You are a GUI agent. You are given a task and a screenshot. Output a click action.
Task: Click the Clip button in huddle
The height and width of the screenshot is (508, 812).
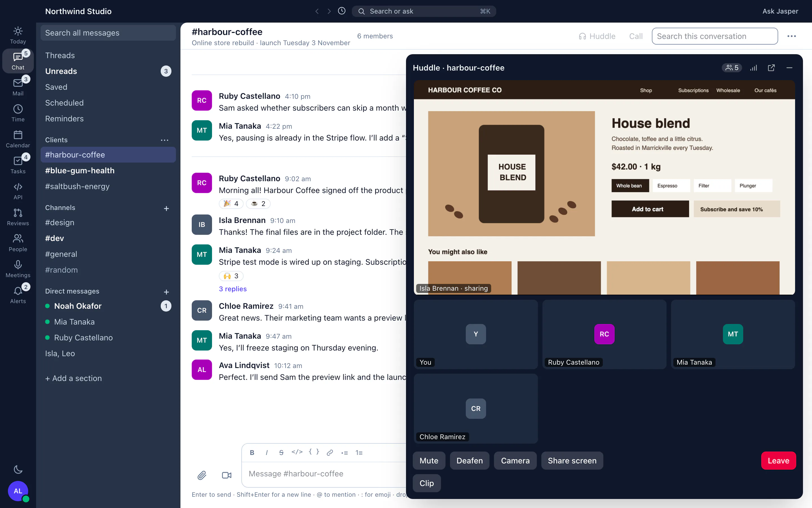click(x=427, y=483)
